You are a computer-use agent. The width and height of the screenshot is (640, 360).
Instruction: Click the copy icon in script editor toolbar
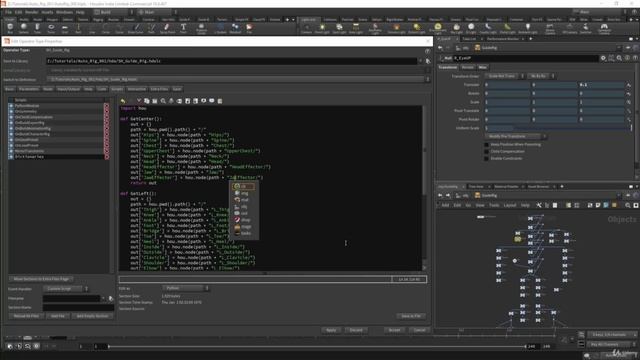[147, 101]
